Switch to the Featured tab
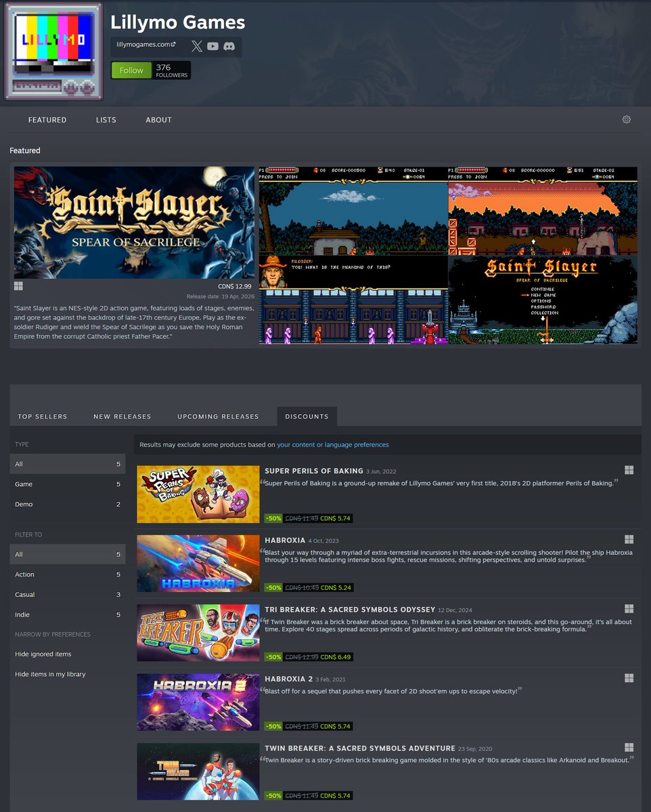Screen dimensions: 651x812 click(47, 120)
